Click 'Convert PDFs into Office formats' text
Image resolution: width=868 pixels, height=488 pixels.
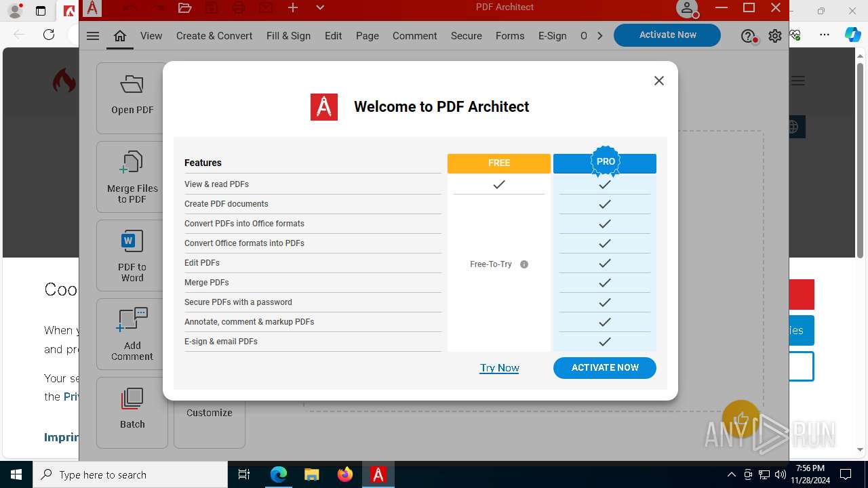(244, 224)
